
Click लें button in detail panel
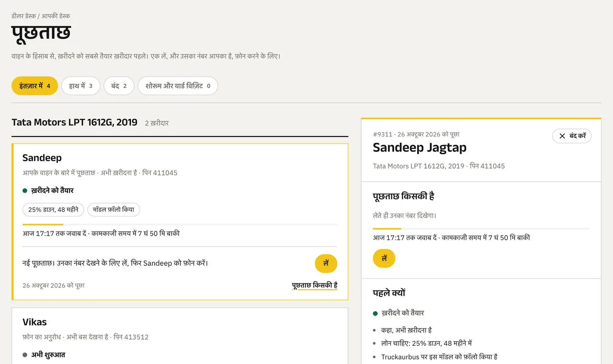coord(384,258)
